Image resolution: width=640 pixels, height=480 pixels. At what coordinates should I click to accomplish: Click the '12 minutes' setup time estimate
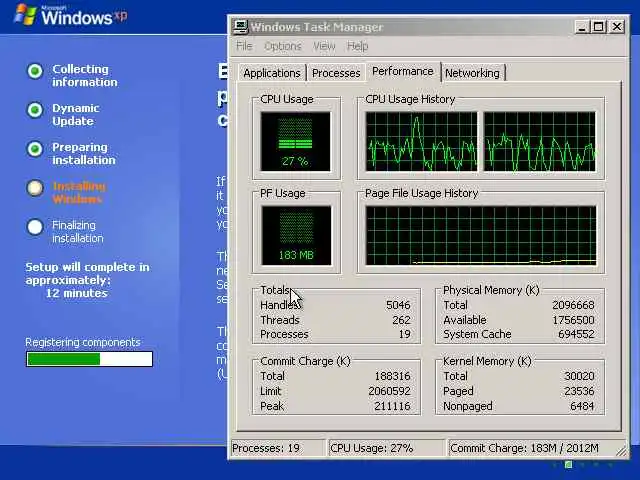[77, 293]
